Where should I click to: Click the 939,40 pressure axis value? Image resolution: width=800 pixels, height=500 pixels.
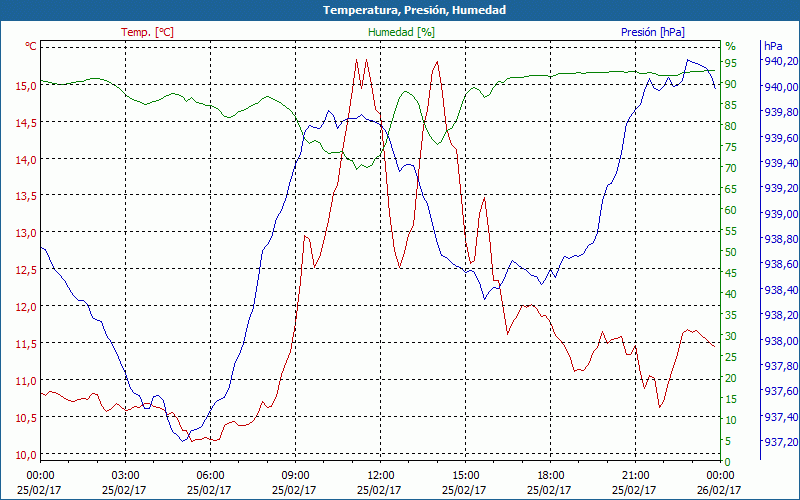(779, 163)
